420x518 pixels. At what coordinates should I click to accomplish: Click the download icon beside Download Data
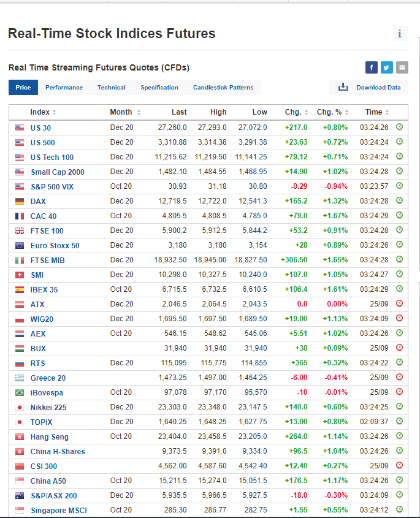(x=343, y=87)
